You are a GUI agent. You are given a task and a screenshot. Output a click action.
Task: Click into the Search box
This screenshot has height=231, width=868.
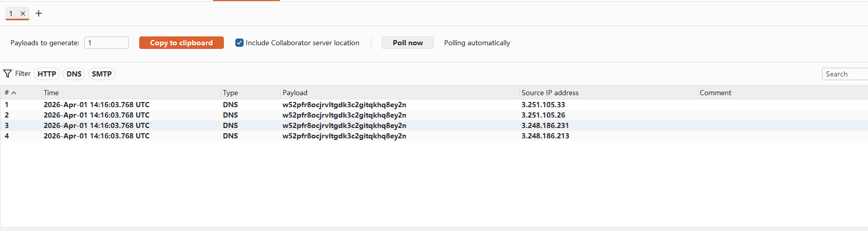tap(844, 74)
